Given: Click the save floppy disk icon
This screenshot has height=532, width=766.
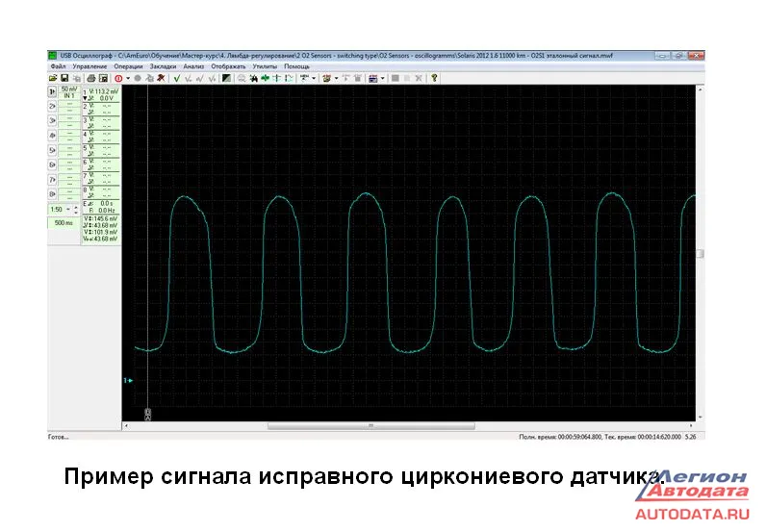Looking at the screenshot, I should click(64, 78).
